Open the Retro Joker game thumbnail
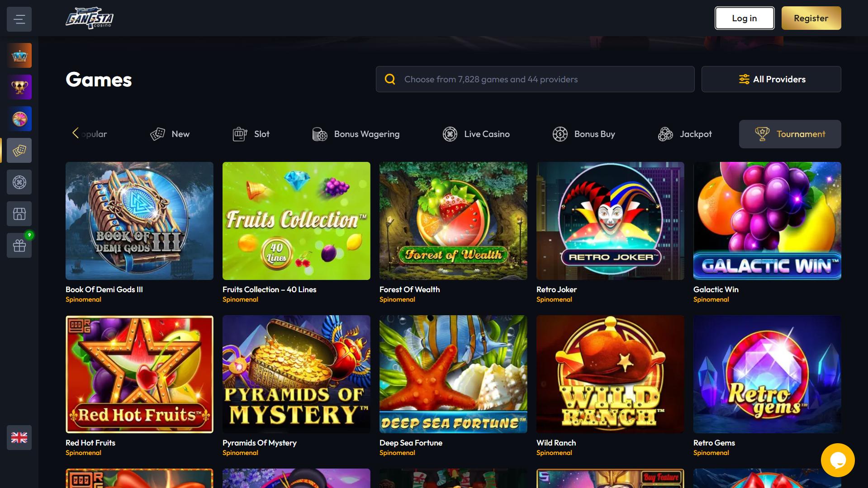The height and width of the screenshot is (488, 868). click(610, 221)
